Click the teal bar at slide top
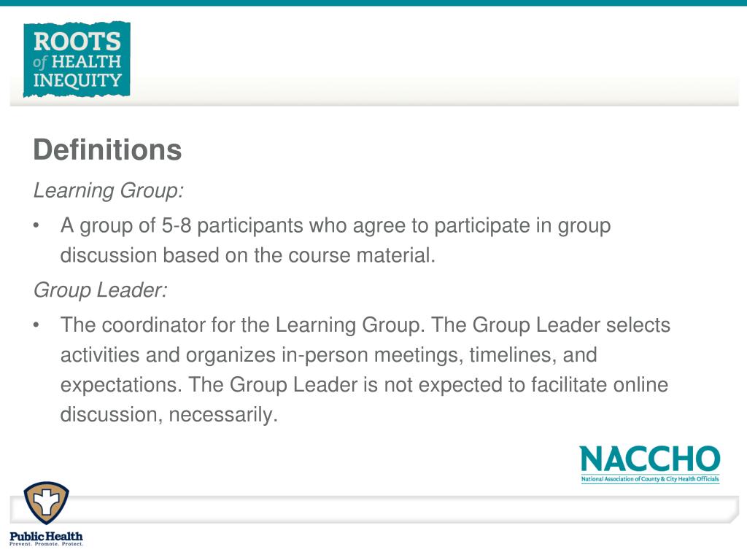The image size is (747, 560). 373,3
